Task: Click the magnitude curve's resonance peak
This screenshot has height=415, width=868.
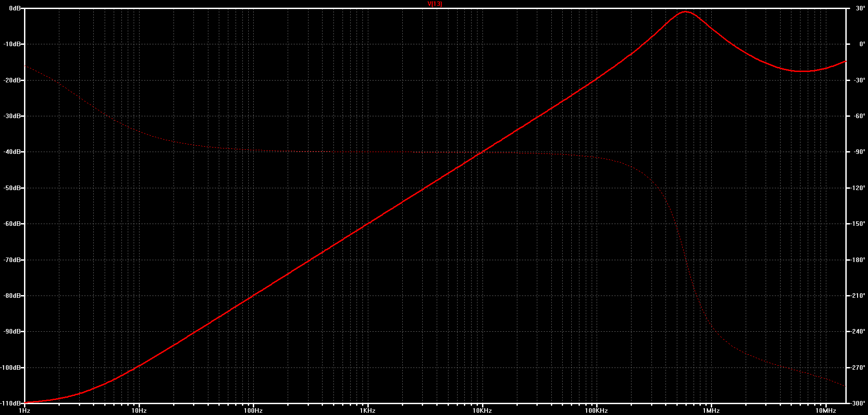Action: tap(685, 12)
